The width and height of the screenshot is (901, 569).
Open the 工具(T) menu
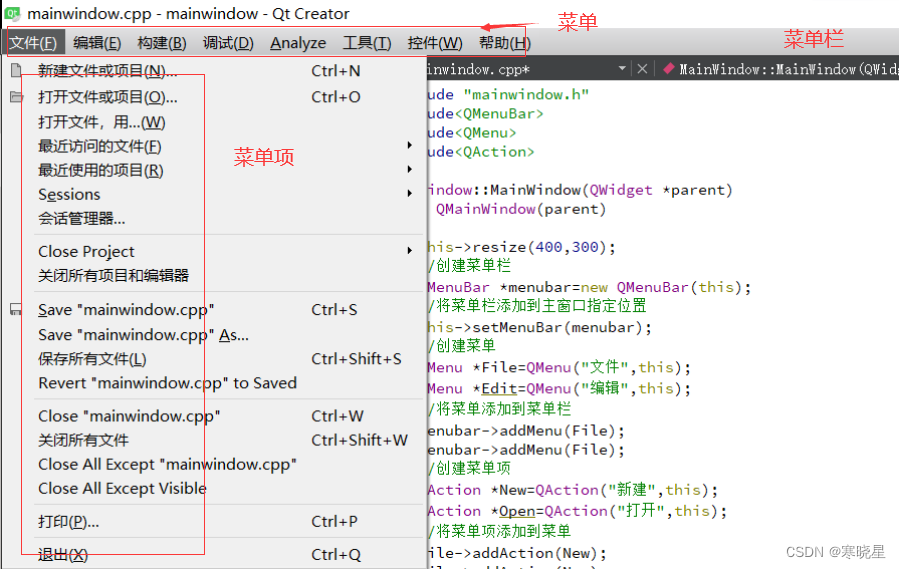pyautogui.click(x=367, y=43)
